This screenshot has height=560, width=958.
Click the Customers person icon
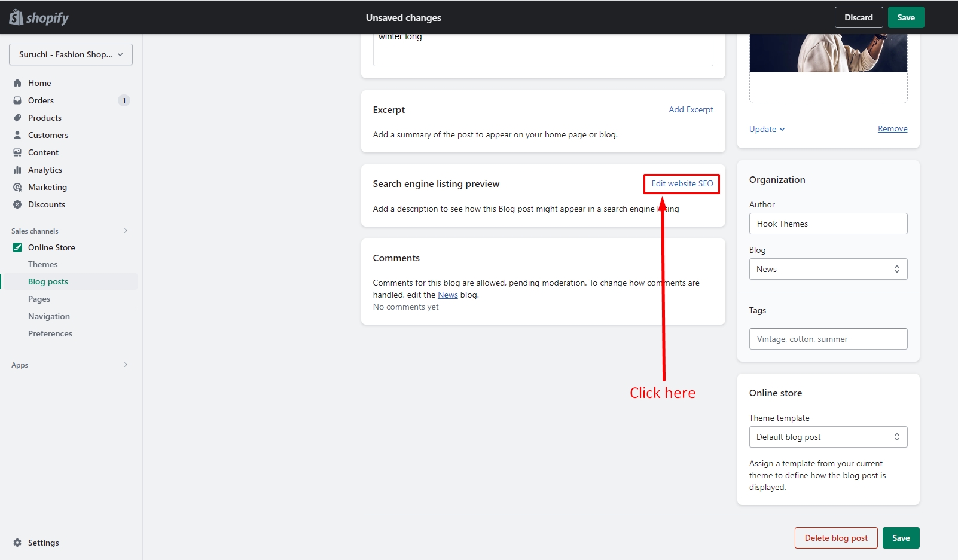click(x=17, y=135)
